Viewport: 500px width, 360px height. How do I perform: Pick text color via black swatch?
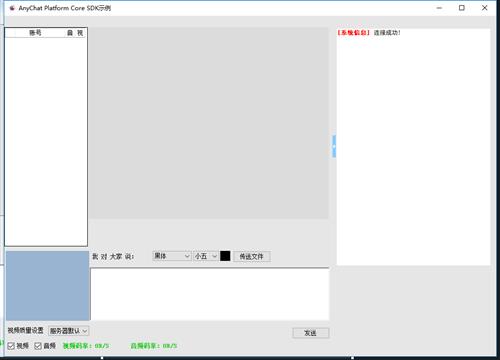[225, 256]
